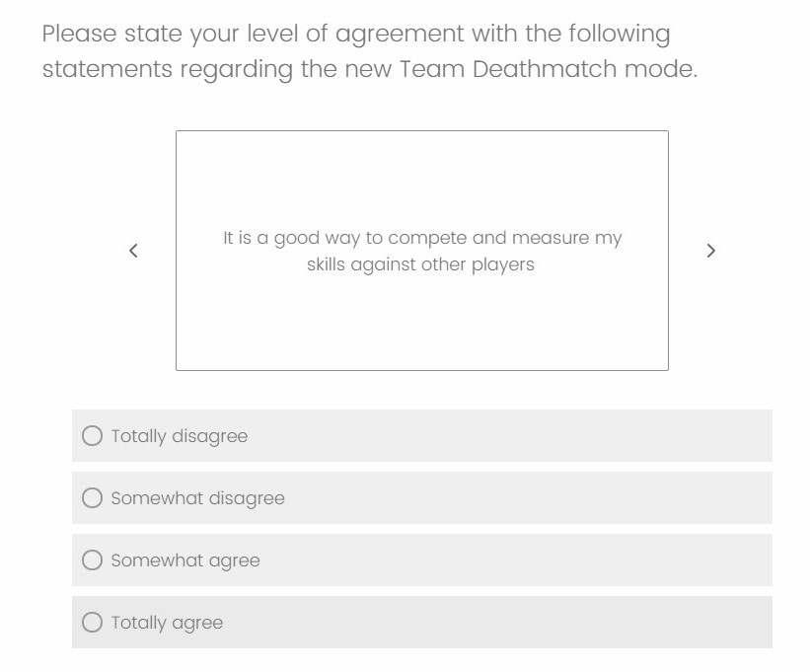Go to the previous statement with left chevron
This screenshot has width=810, height=672.
click(x=133, y=251)
